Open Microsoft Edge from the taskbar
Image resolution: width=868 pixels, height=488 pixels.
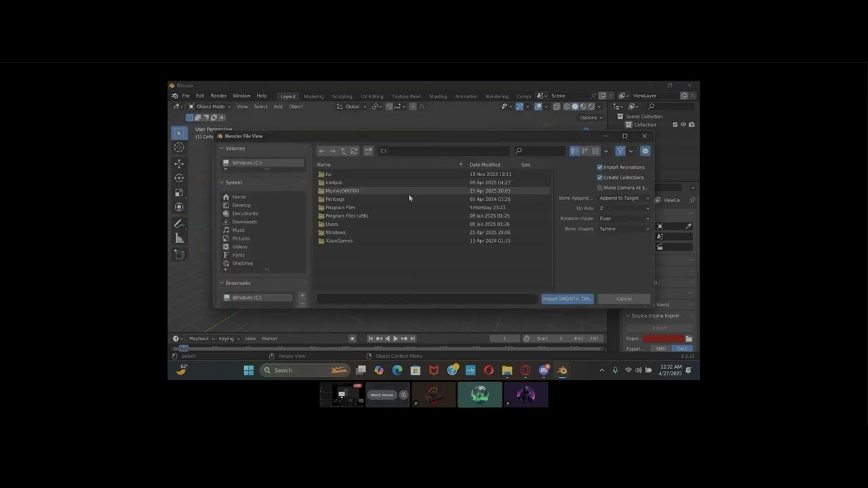click(397, 370)
